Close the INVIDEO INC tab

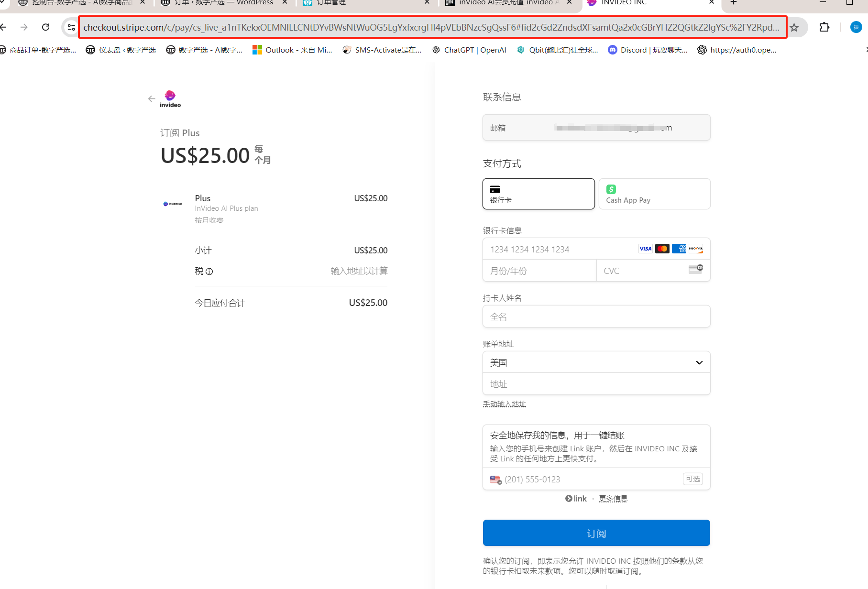click(x=712, y=2)
